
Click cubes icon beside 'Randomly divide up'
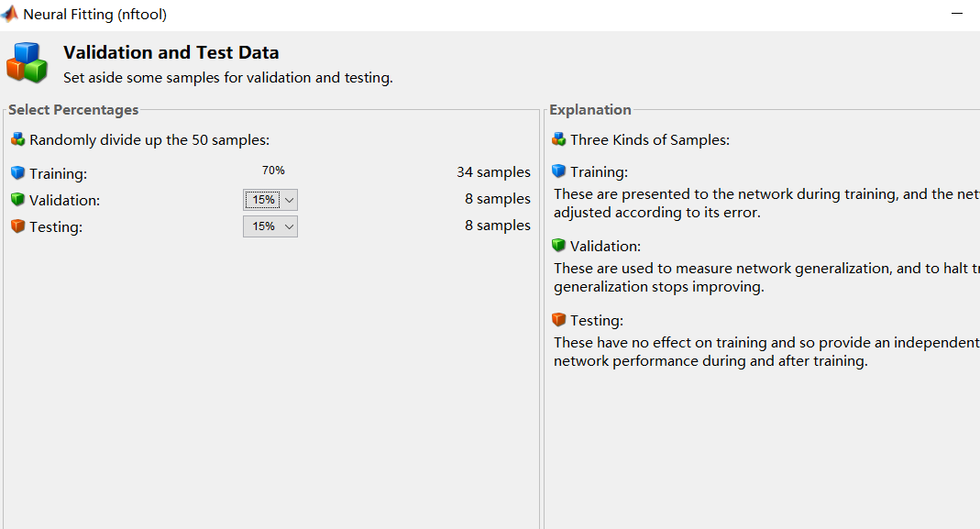click(x=18, y=139)
